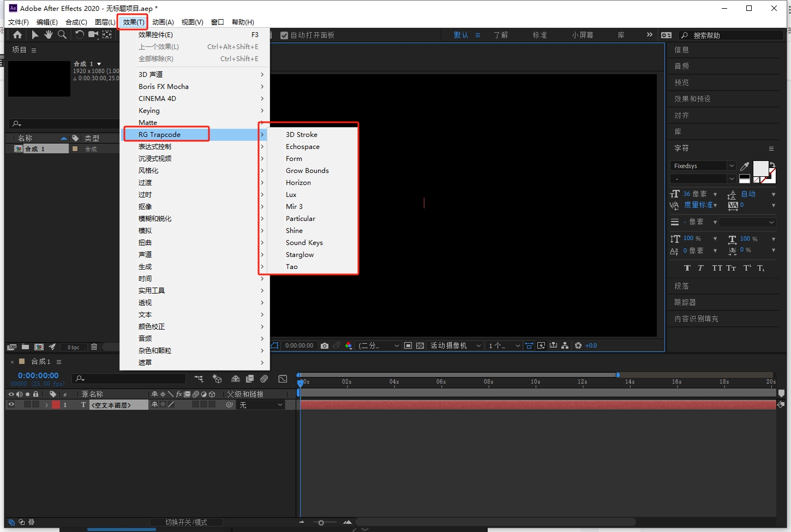
Task: Open the Keying effects submenu
Action: (194, 111)
